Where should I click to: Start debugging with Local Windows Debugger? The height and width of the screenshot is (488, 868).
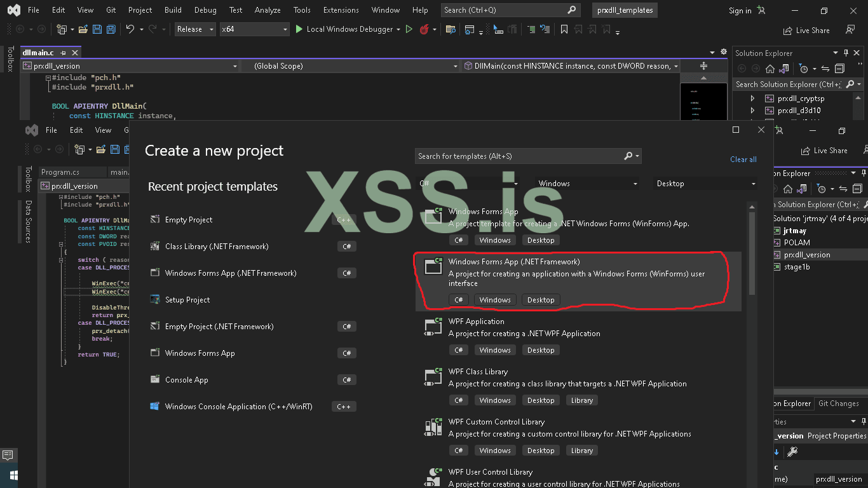pyautogui.click(x=343, y=29)
